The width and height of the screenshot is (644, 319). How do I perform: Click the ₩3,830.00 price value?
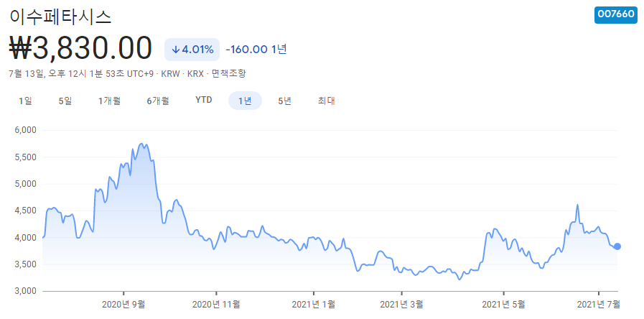coord(80,50)
